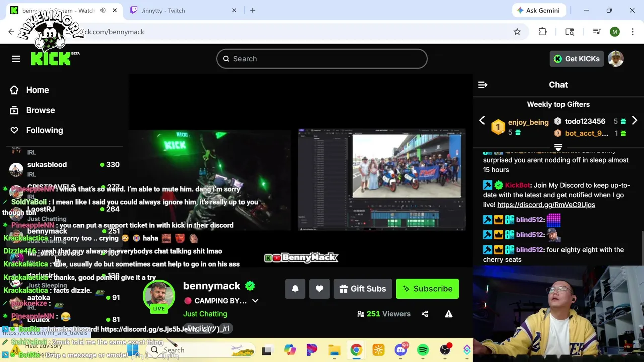Open Discord from the taskbar
This screenshot has height=362, width=644.
pos(401,350)
